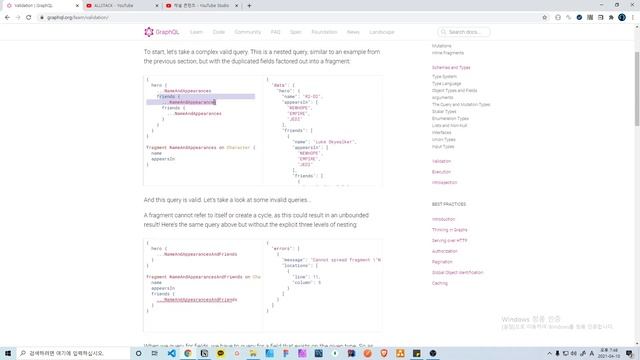Open Type Language sidebar link
This screenshot has width=640, height=360.
(446, 83)
